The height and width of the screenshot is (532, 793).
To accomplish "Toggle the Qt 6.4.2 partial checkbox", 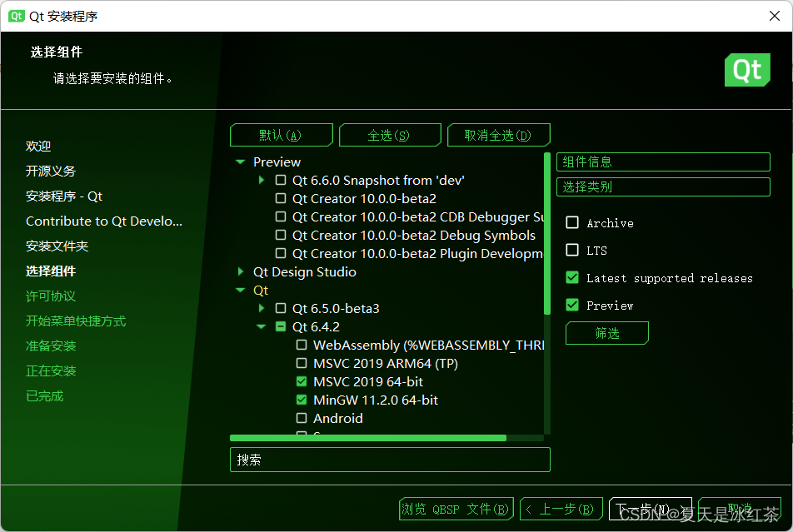I will coord(281,326).
